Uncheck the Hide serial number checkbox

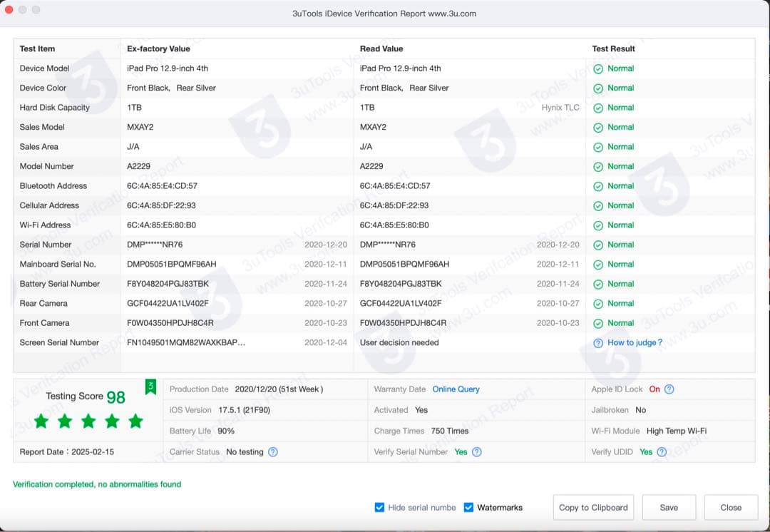[380, 507]
